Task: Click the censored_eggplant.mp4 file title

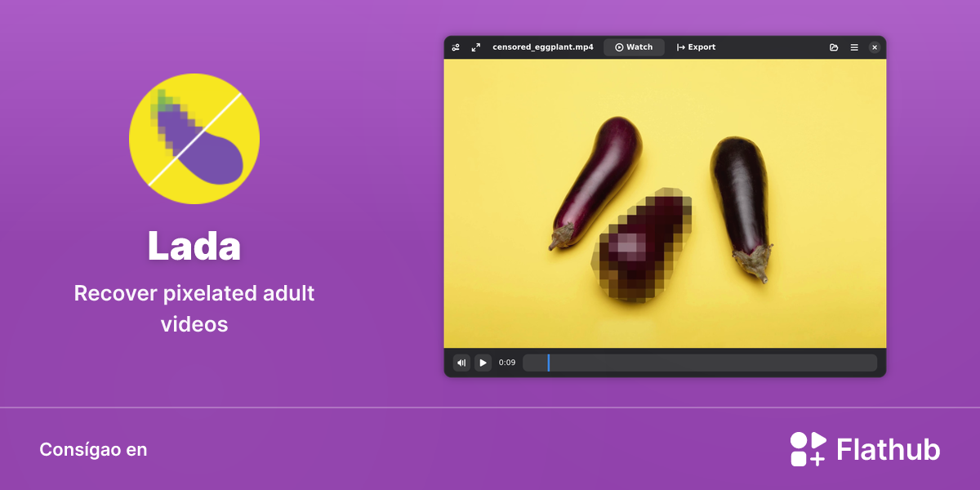Action: [x=543, y=47]
